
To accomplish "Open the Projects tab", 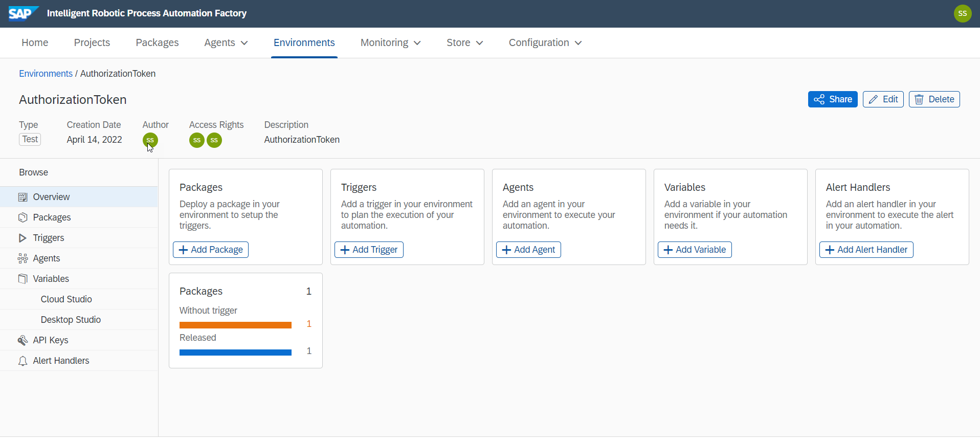I will pos(92,42).
